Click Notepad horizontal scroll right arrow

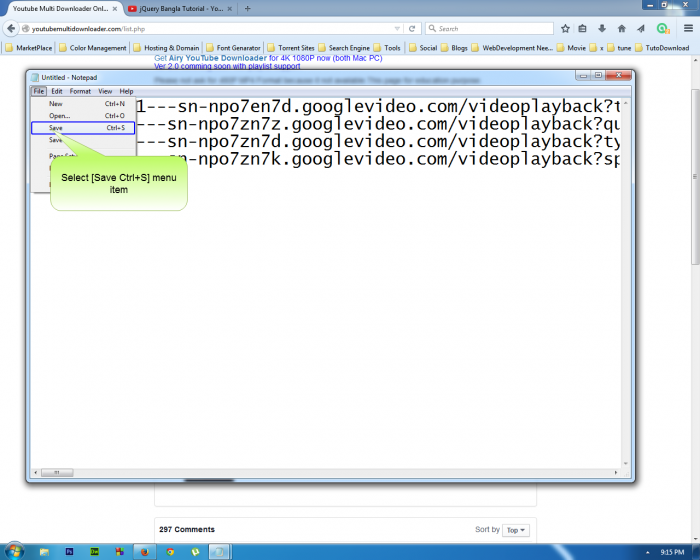[x=616, y=472]
